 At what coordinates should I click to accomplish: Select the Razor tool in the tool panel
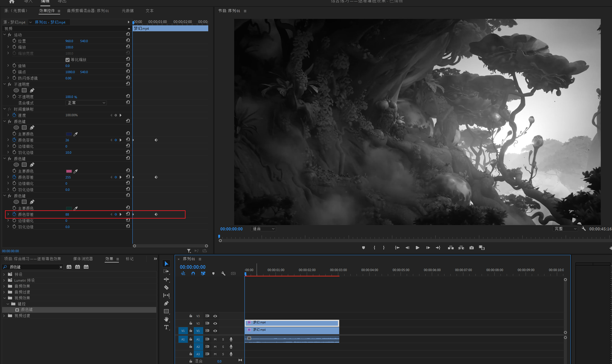coord(166,287)
